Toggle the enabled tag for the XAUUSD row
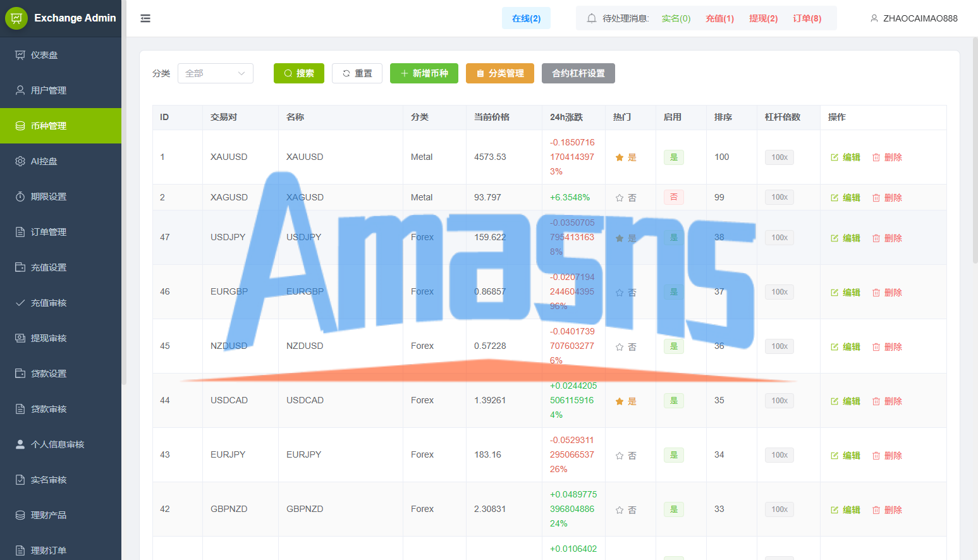This screenshot has width=978, height=560. [674, 157]
